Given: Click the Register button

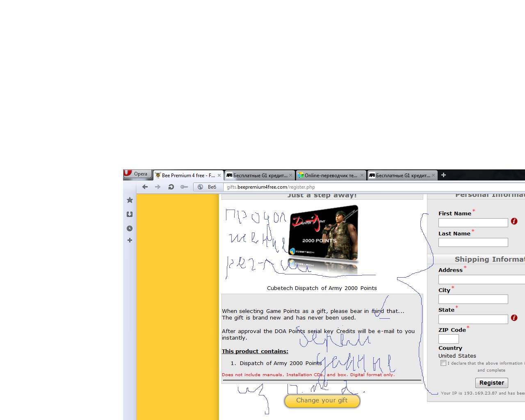Looking at the screenshot, I should coord(492,383).
